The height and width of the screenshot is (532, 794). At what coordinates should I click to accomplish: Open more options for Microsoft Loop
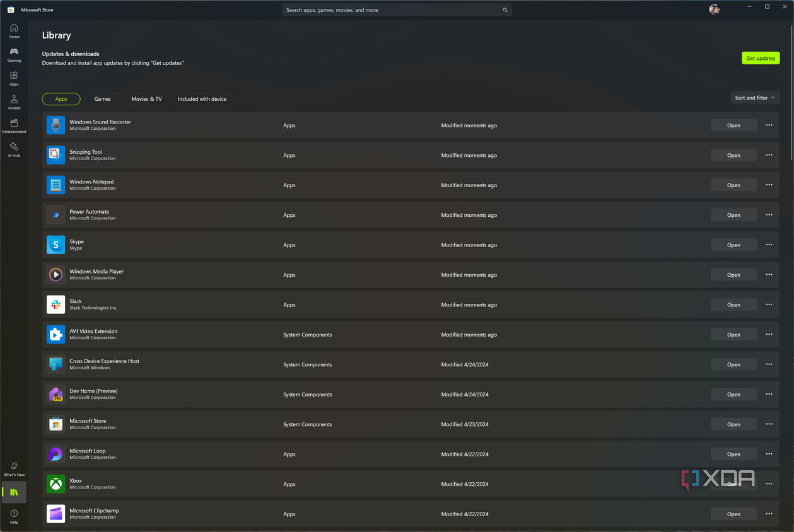(x=769, y=454)
